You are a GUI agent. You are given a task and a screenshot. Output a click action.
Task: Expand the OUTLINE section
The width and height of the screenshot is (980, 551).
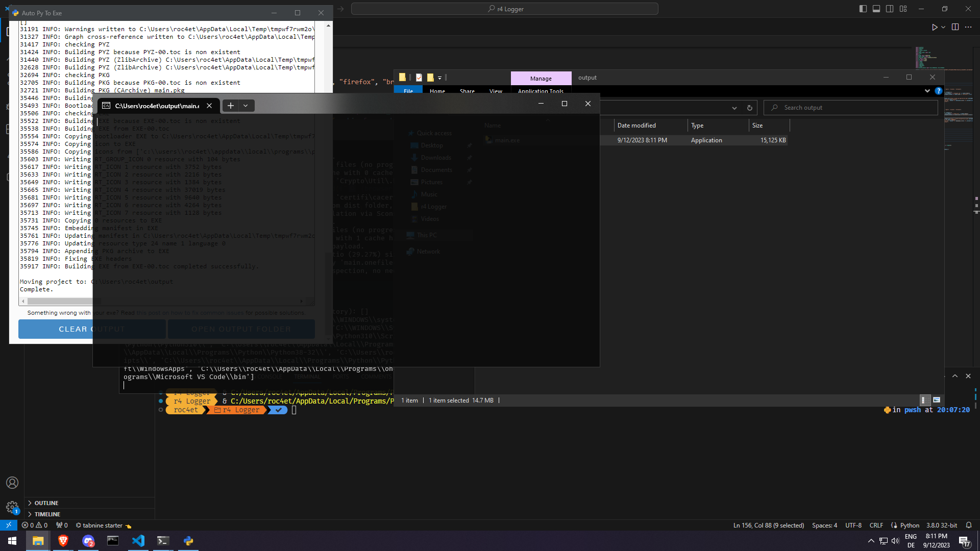point(46,503)
